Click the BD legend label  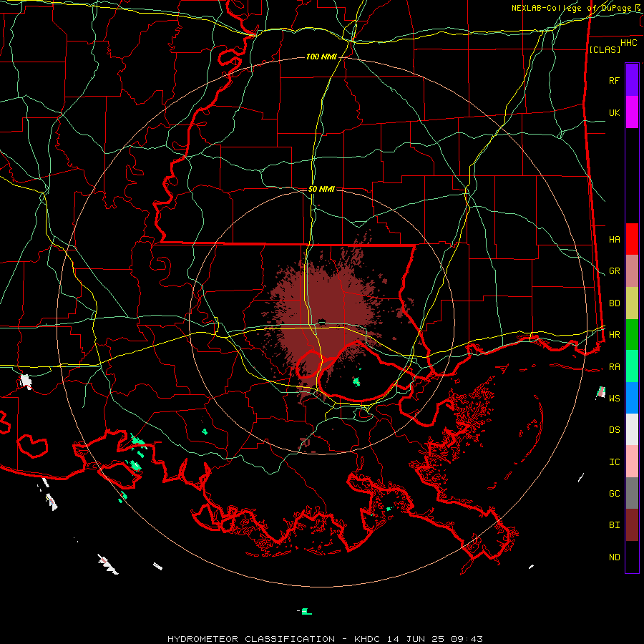pos(614,303)
